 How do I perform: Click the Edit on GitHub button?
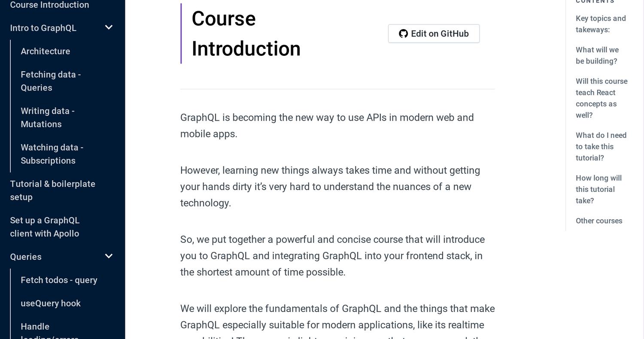434,33
